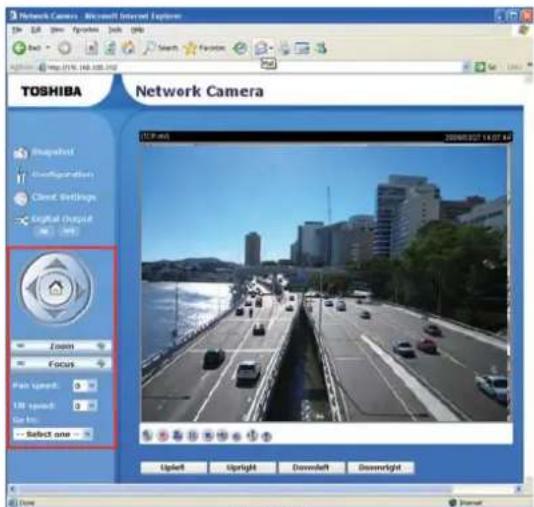Open the Pan speed dropdown
Screen dimensions: 534x507
(x=85, y=385)
